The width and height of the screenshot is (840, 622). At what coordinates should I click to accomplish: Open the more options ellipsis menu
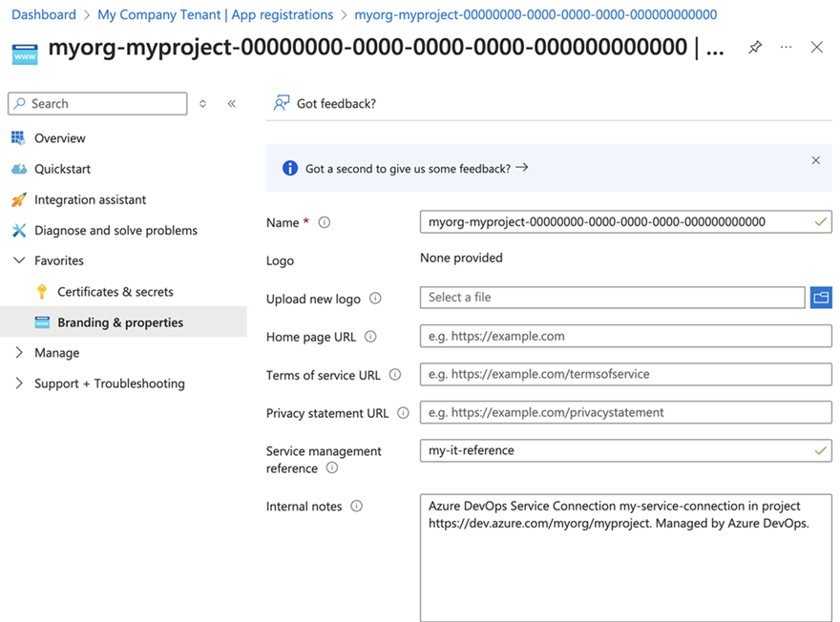[786, 46]
